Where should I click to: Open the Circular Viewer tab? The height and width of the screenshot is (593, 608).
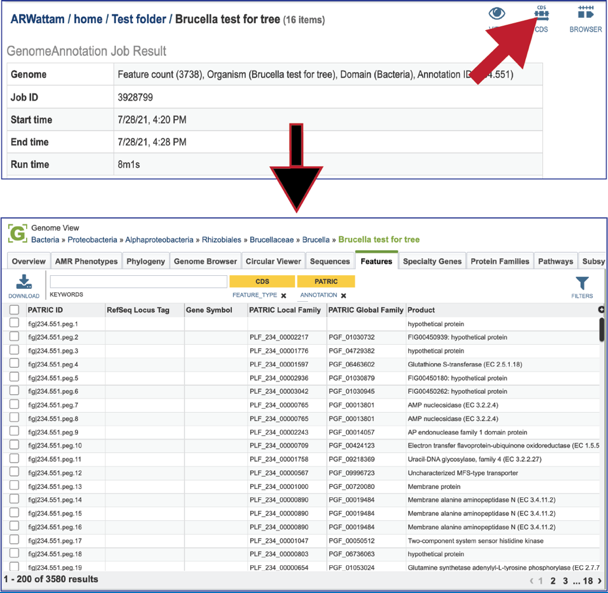pos(273,261)
